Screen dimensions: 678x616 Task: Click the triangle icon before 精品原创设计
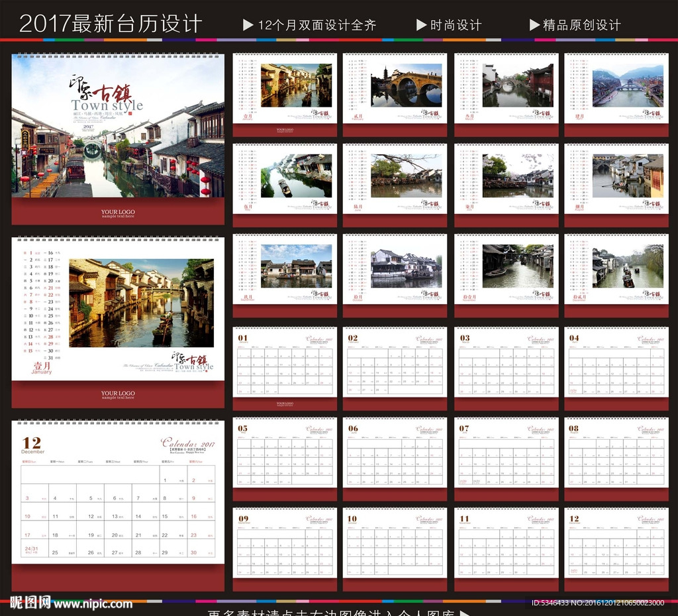(534, 25)
